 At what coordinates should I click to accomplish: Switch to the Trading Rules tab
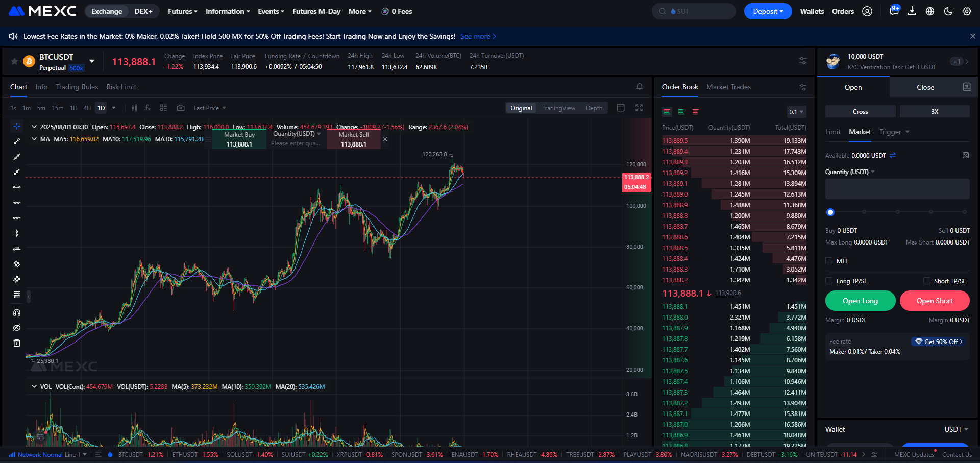tap(77, 87)
